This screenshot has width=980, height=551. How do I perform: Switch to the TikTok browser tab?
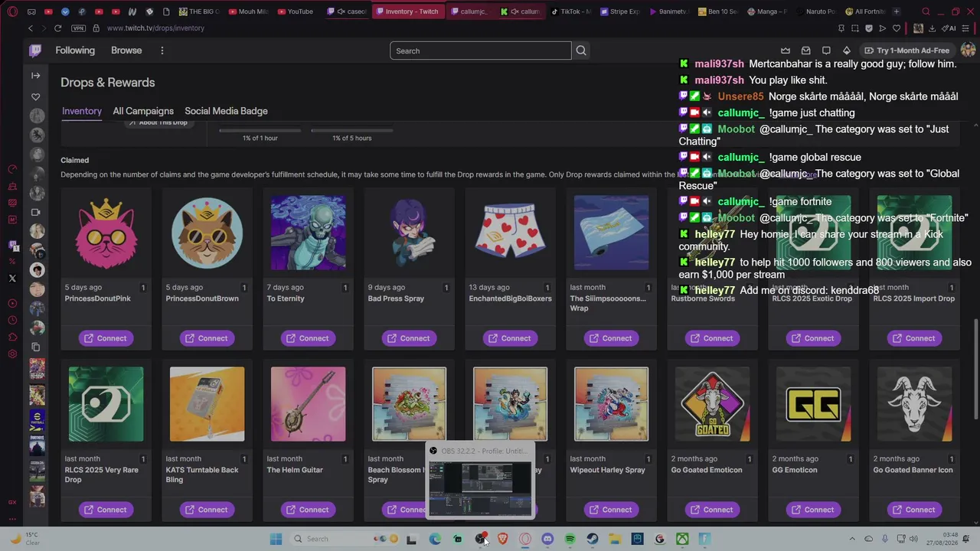point(572,11)
